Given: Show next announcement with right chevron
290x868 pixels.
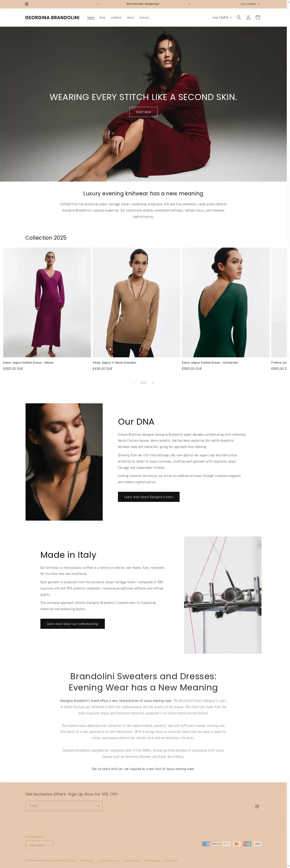Looking at the screenshot, I should (x=189, y=4).
